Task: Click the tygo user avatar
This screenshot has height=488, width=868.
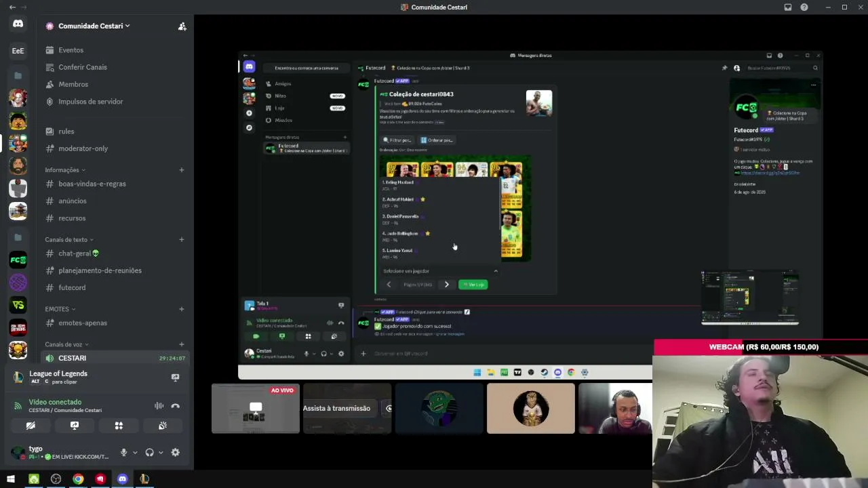Action: 18,452
